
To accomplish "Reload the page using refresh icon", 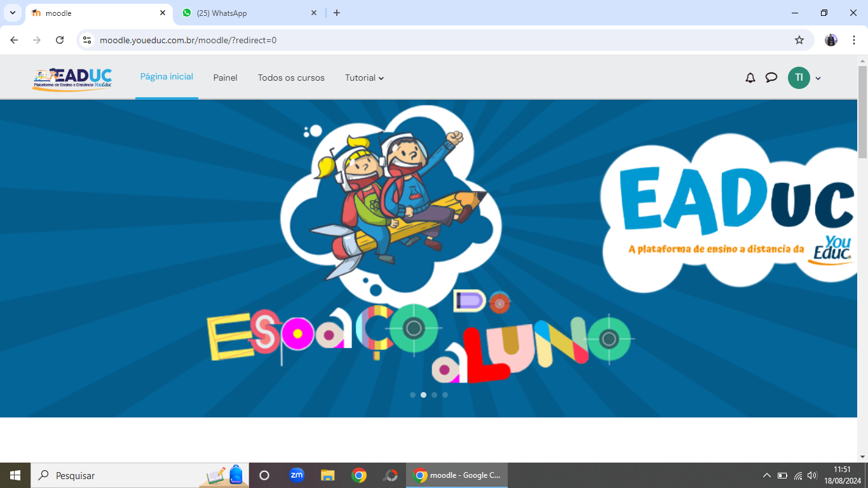I will click(60, 40).
